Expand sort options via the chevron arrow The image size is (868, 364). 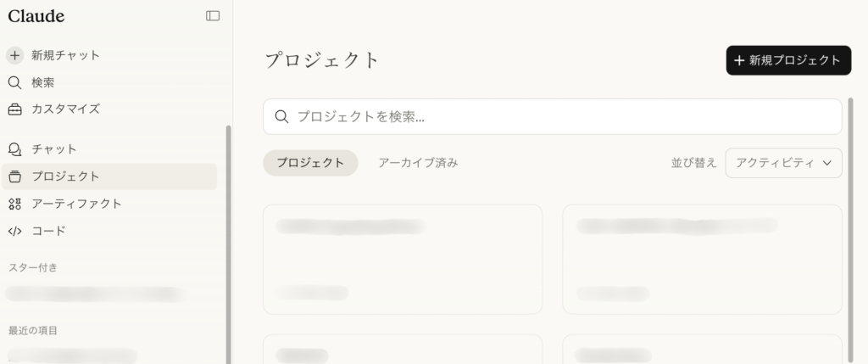827,163
